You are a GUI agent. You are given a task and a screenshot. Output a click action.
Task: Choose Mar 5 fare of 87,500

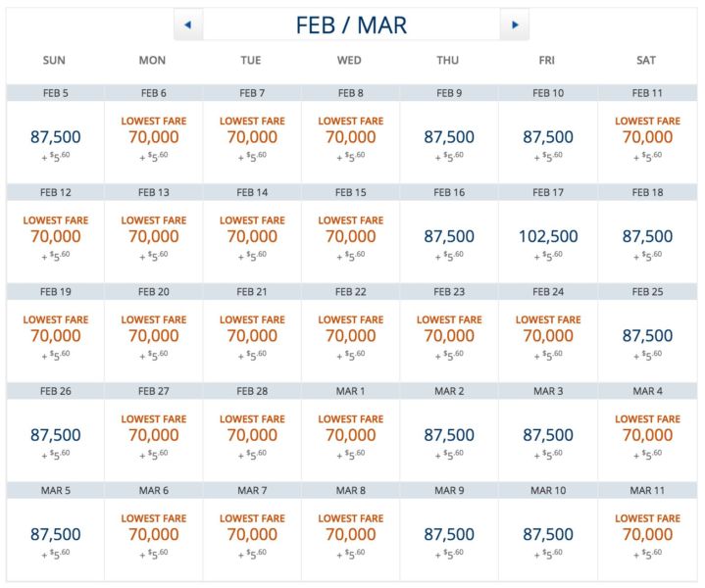[x=55, y=535]
